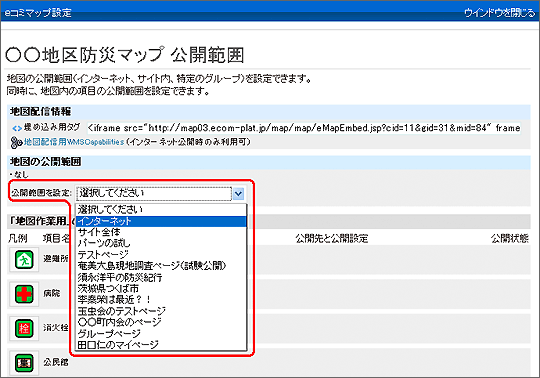Image resolution: width=540 pixels, height=378 pixels.
Task: Close the window via ウインドウを閉じる
Action: [500, 13]
